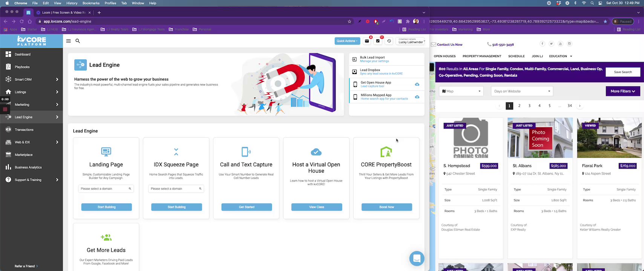
Task: Download Get Open House App cloud icon
Action: 417,84
